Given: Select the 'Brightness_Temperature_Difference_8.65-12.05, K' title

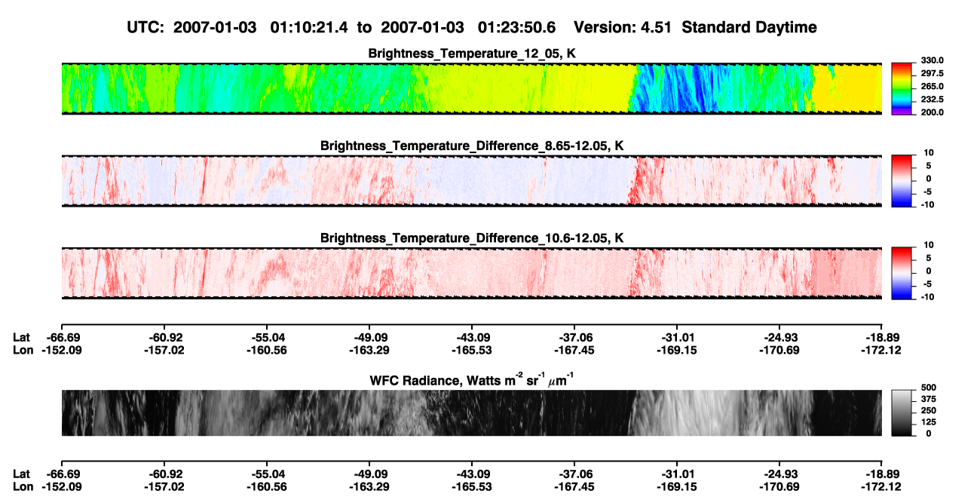Looking at the screenshot, I should point(472,146).
